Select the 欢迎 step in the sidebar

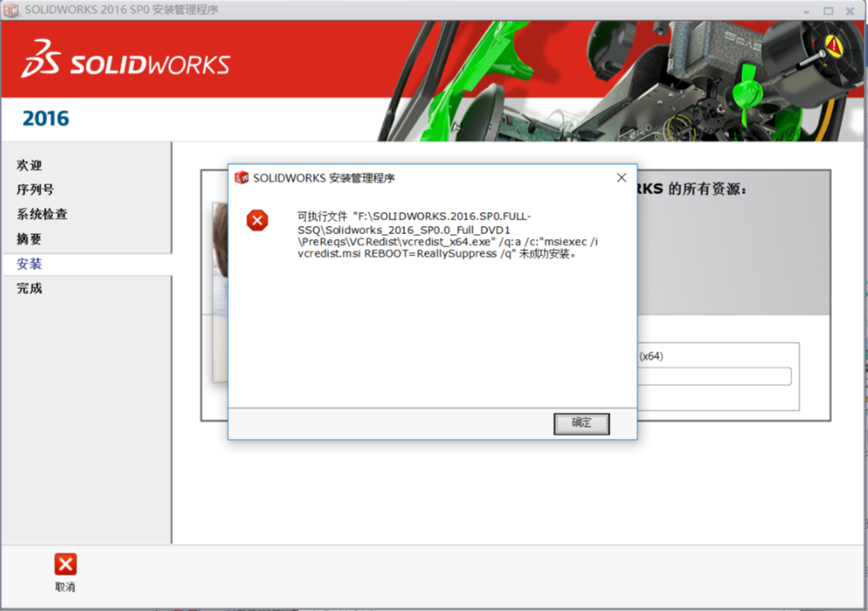click(x=29, y=165)
